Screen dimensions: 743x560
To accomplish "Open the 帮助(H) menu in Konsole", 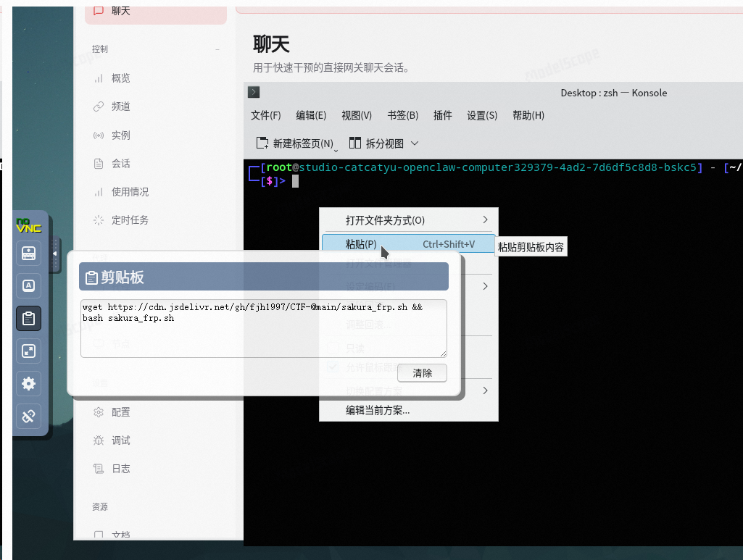I will click(528, 115).
